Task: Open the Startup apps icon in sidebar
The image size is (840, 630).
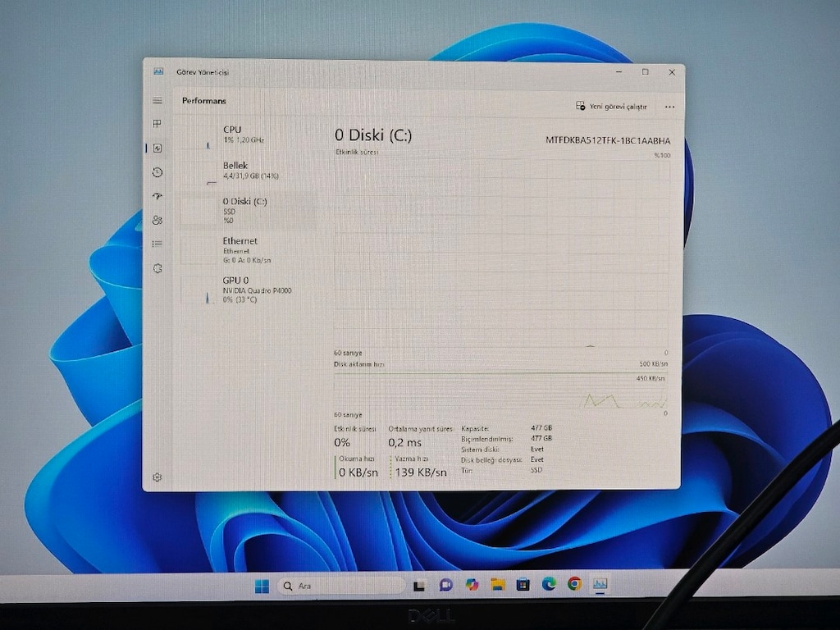Action: pos(157,196)
